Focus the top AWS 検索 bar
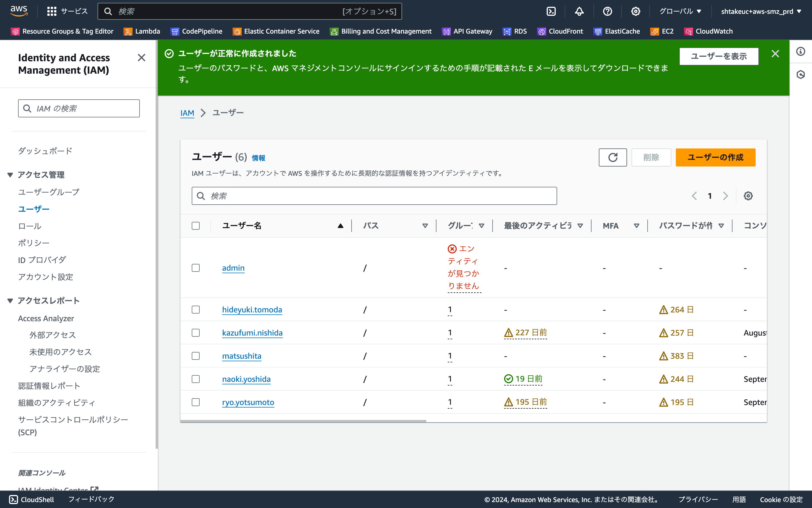The width and height of the screenshot is (812, 508). (x=250, y=11)
